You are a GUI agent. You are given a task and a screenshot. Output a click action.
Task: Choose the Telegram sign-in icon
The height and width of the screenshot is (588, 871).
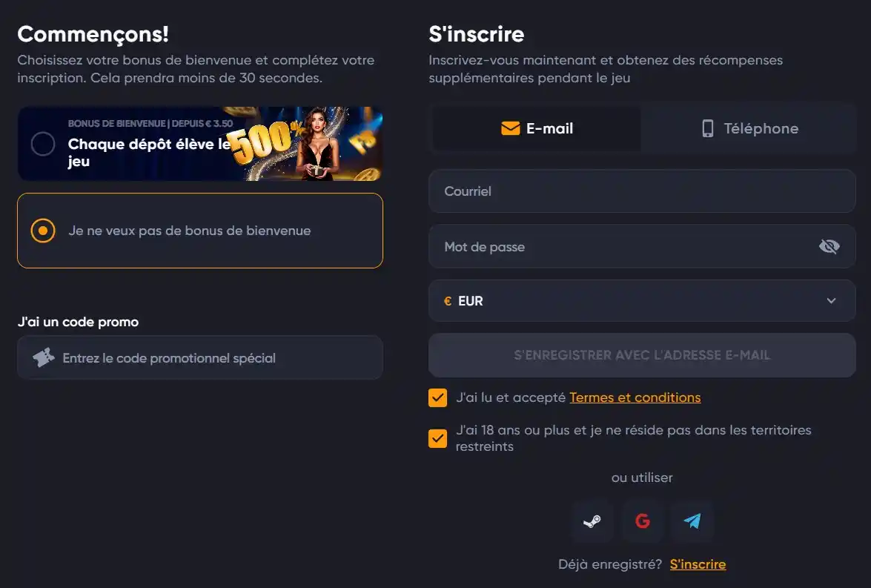point(692,521)
